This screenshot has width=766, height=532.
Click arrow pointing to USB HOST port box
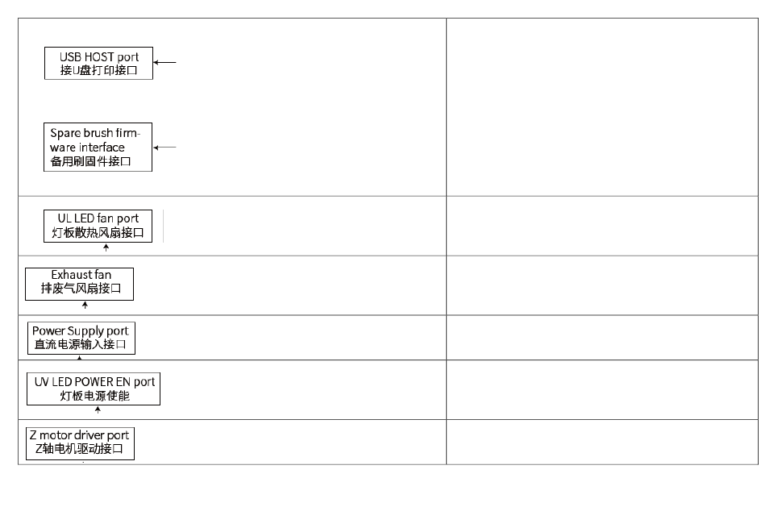pos(164,63)
